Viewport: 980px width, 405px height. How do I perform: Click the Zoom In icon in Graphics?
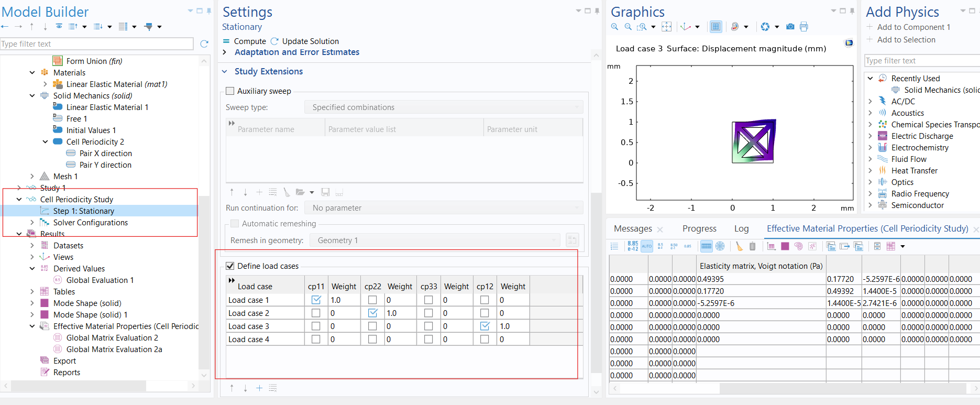pos(615,27)
